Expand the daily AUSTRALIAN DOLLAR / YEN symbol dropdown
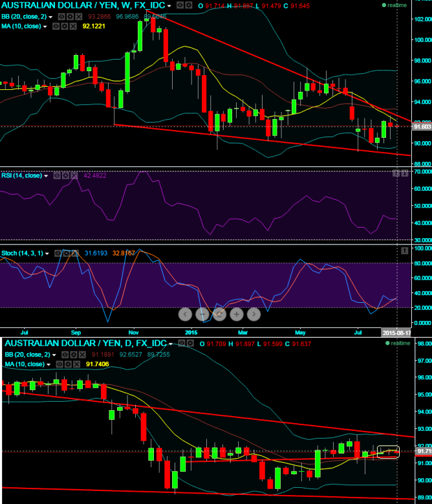 (171, 344)
